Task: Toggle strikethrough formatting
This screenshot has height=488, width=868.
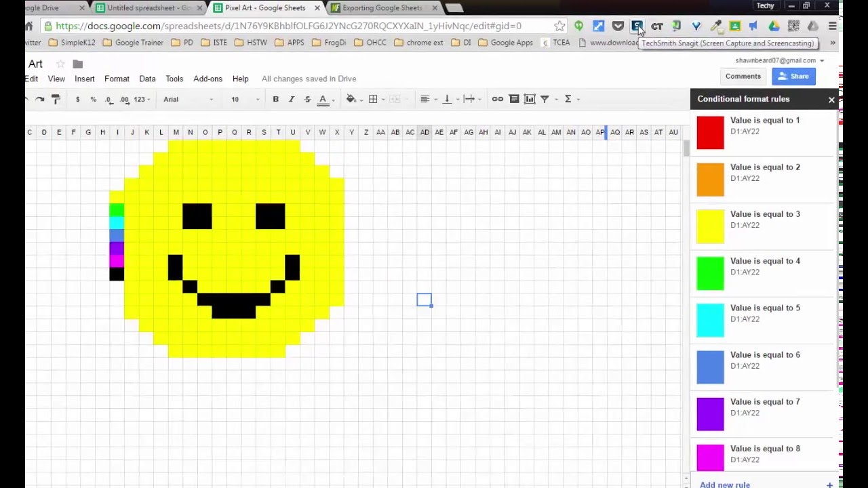Action: (x=307, y=100)
